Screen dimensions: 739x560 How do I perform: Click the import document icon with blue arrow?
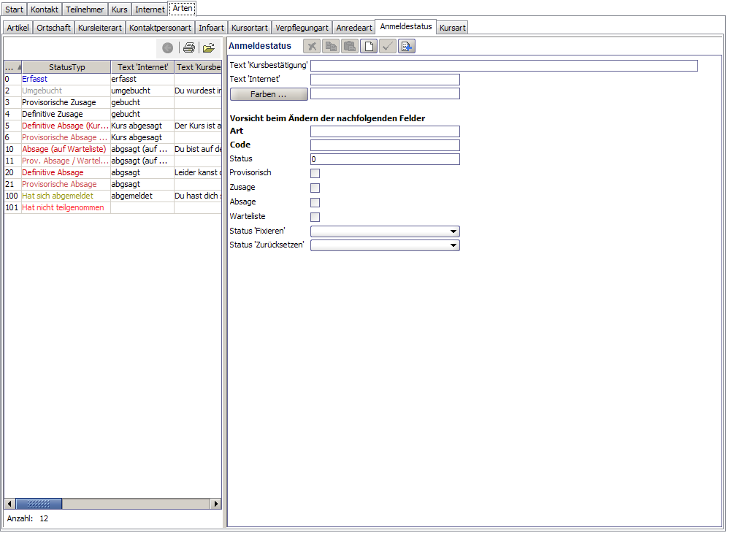click(x=407, y=46)
